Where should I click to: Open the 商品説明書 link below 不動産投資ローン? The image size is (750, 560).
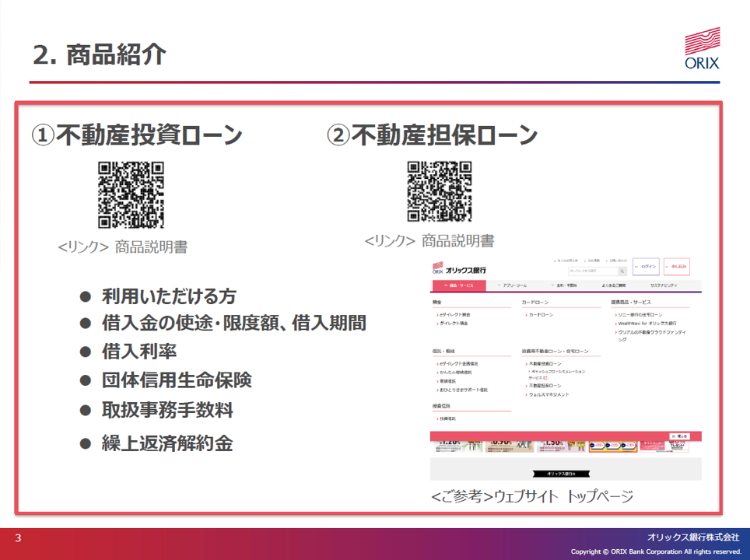(x=123, y=247)
